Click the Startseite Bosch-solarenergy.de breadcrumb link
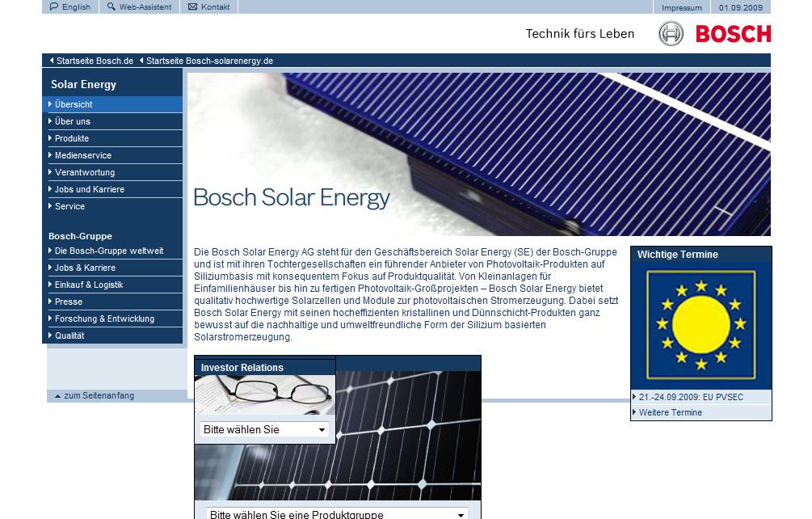The image size is (812, 519). tap(209, 61)
